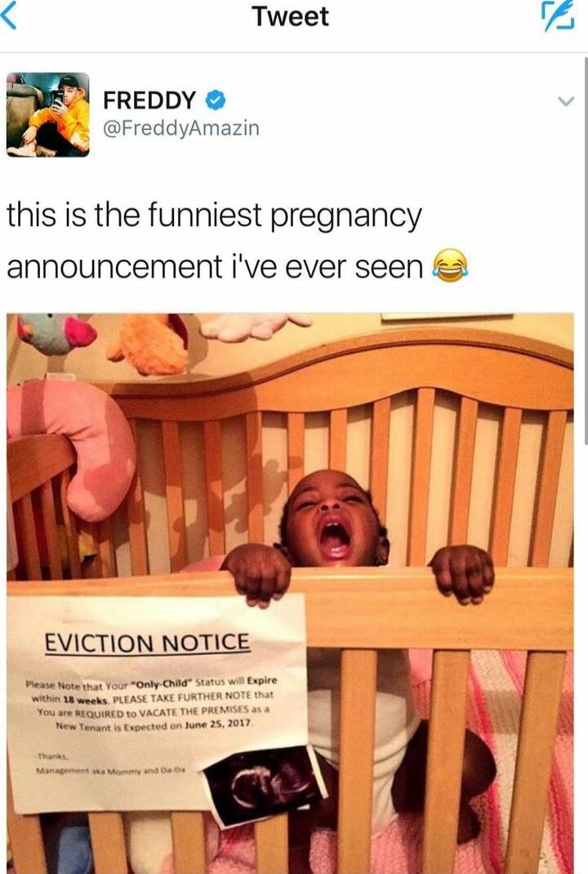Tap the tweet text 'this is the funniest pregnancy'

[x=215, y=216]
